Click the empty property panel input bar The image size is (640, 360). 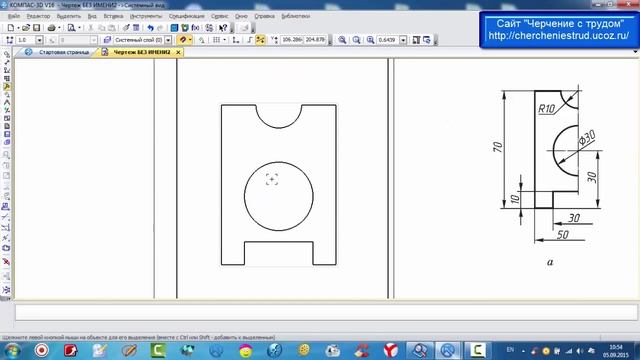pyautogui.click(x=326, y=313)
